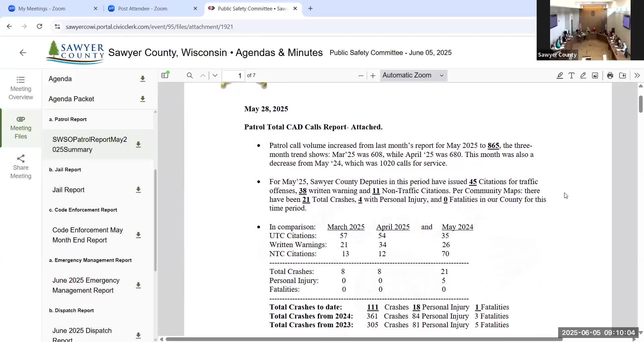Open Code Enforcement May Month End Report
Viewport: 644px width, 342px height.
87,235
